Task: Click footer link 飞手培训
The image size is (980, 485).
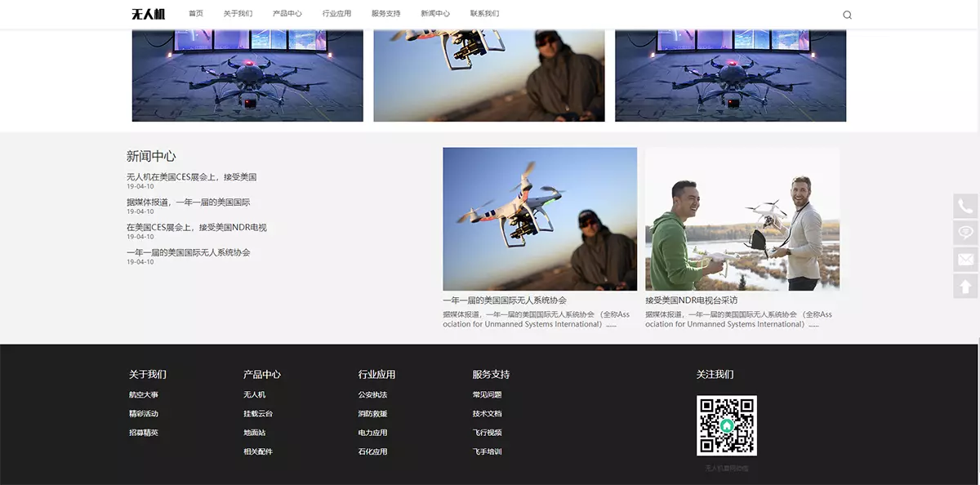Action: pos(487,452)
